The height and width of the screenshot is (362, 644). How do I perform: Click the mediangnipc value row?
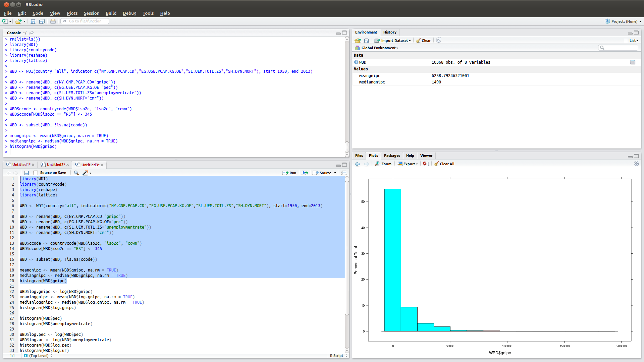point(496,82)
